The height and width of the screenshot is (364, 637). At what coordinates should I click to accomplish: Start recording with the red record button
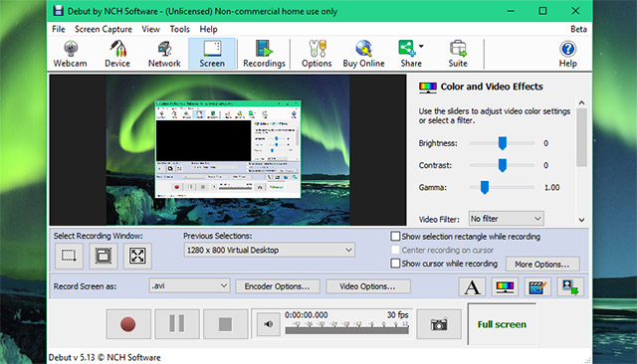[x=128, y=324]
